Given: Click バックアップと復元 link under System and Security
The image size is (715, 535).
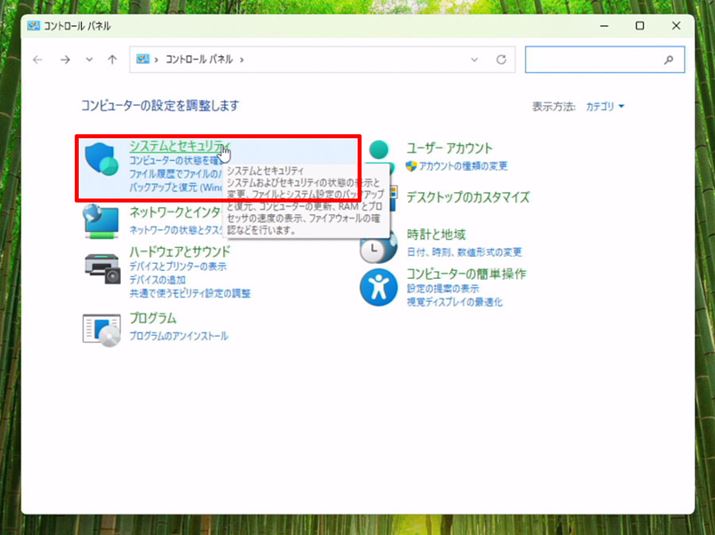Looking at the screenshot, I should (x=176, y=187).
